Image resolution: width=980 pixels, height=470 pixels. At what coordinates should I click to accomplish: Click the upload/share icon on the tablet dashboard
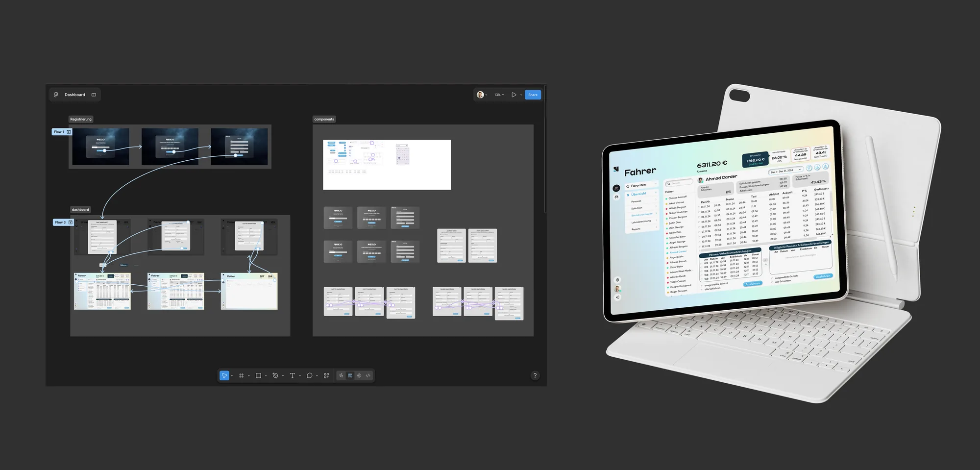825,166
